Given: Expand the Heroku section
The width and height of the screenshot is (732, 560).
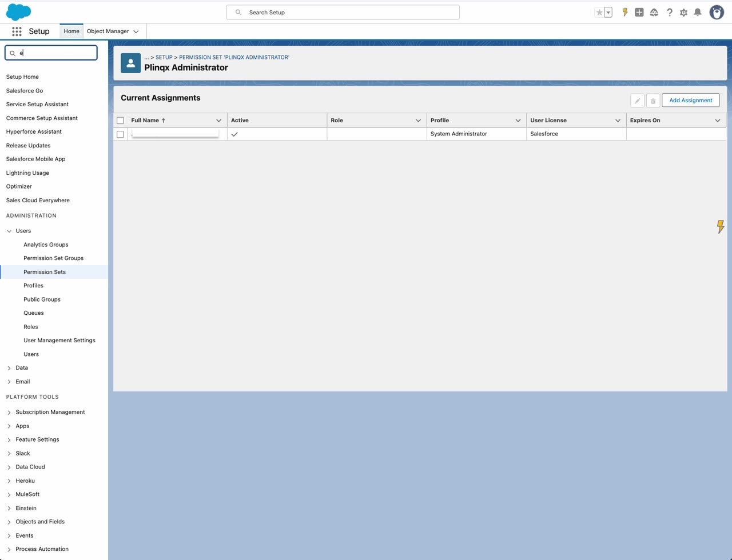Looking at the screenshot, I should point(9,481).
